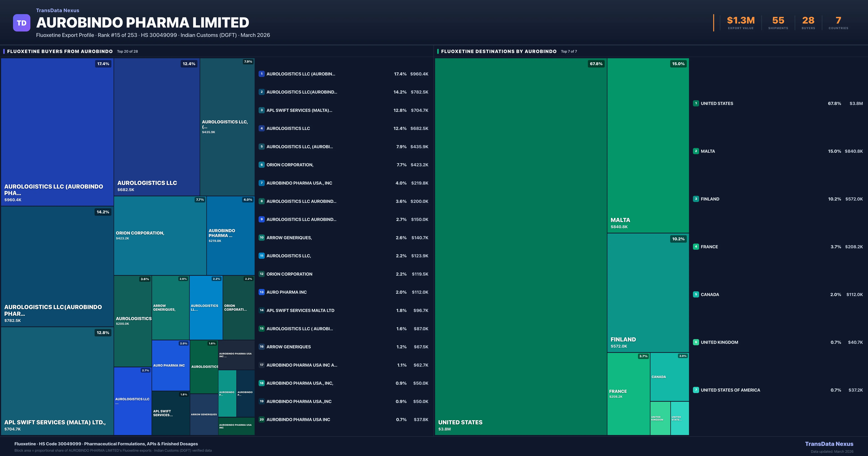Click the Fluoxetine Buyers From Aurobindo header
The width and height of the screenshot is (868, 456).
60,51
